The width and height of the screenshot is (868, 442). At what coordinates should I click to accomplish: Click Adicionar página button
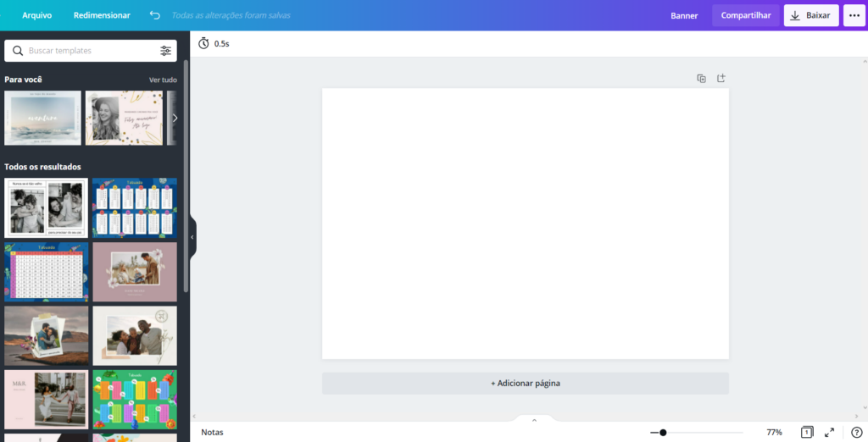point(525,383)
